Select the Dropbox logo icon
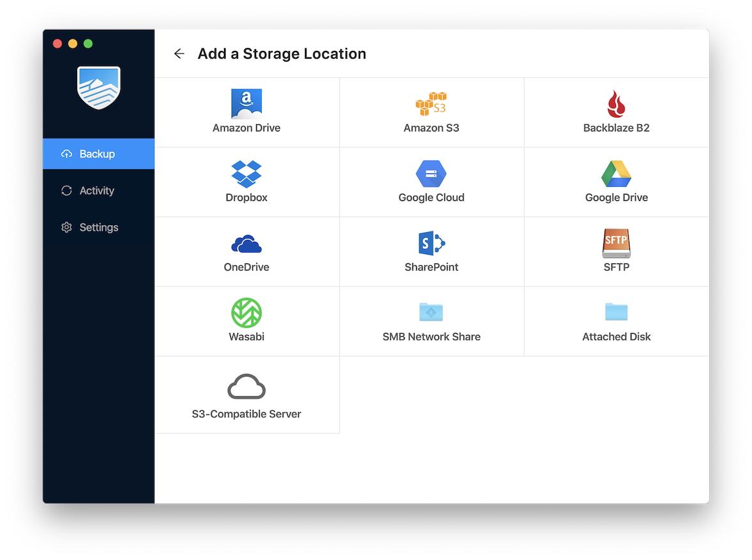 click(x=246, y=174)
